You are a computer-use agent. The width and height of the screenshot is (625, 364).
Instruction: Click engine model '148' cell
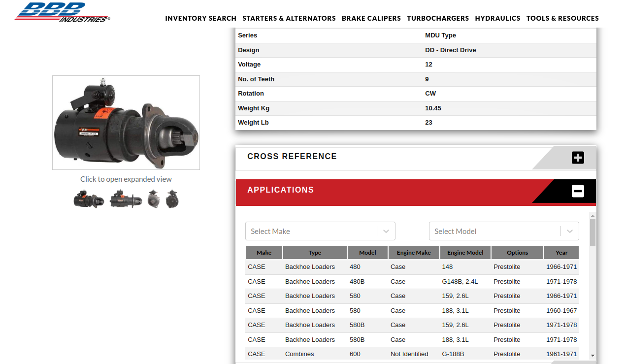coord(447,267)
